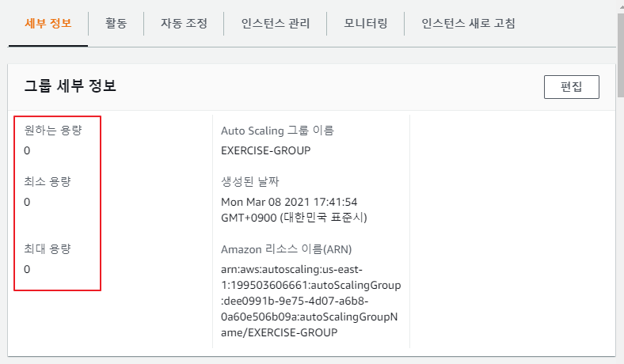Click the 편집 button
Image resolution: width=624 pixels, height=364 pixels.
point(572,87)
